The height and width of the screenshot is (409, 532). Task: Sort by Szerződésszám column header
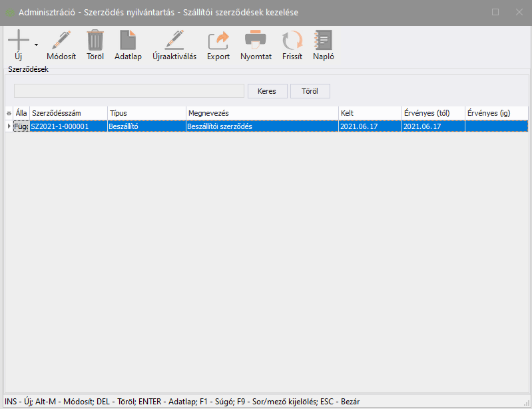68,113
